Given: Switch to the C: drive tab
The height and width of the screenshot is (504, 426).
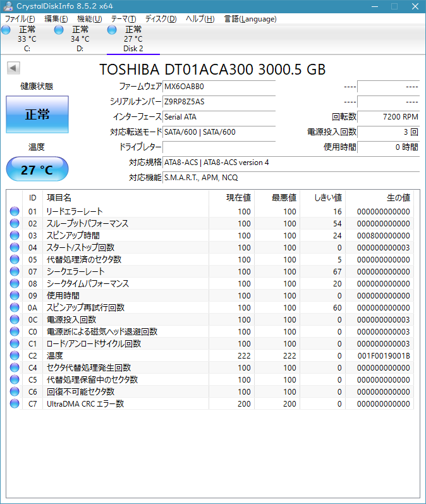Looking at the screenshot, I should pyautogui.click(x=27, y=39).
